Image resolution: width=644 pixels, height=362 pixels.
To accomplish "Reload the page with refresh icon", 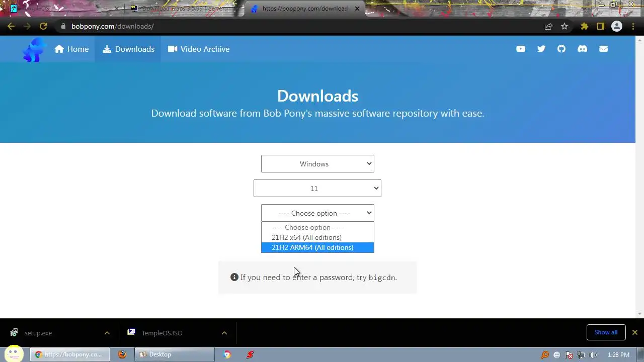I will [43, 26].
